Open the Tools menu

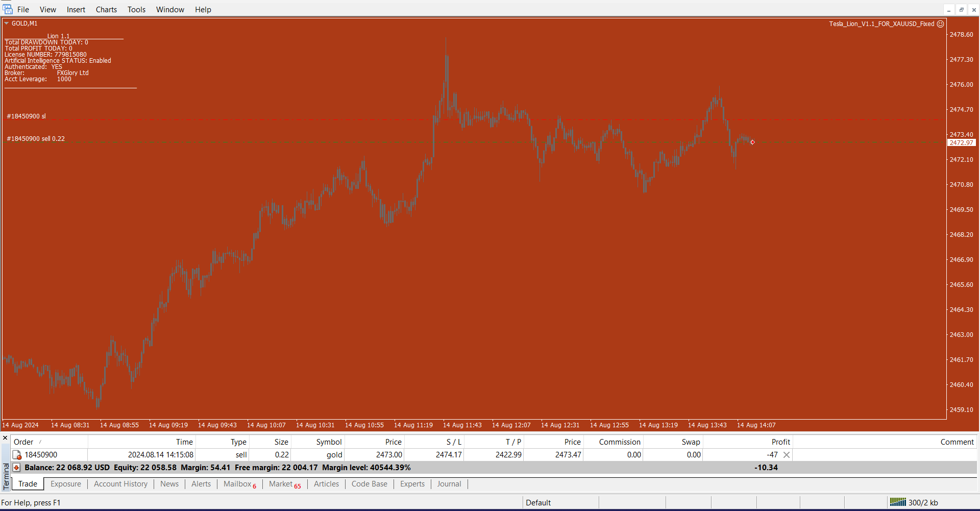click(x=136, y=10)
